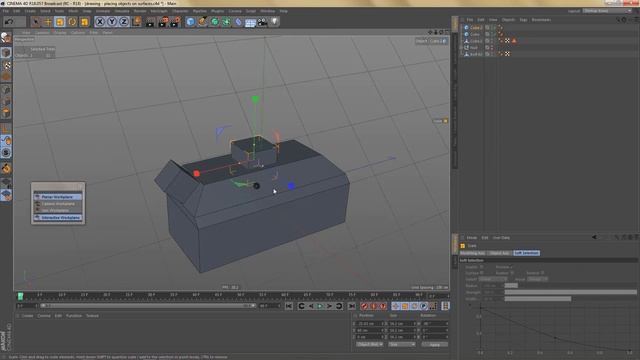Expand the Null object hierarchy
This screenshot has height=360, width=640.
pyautogui.click(x=462, y=47)
